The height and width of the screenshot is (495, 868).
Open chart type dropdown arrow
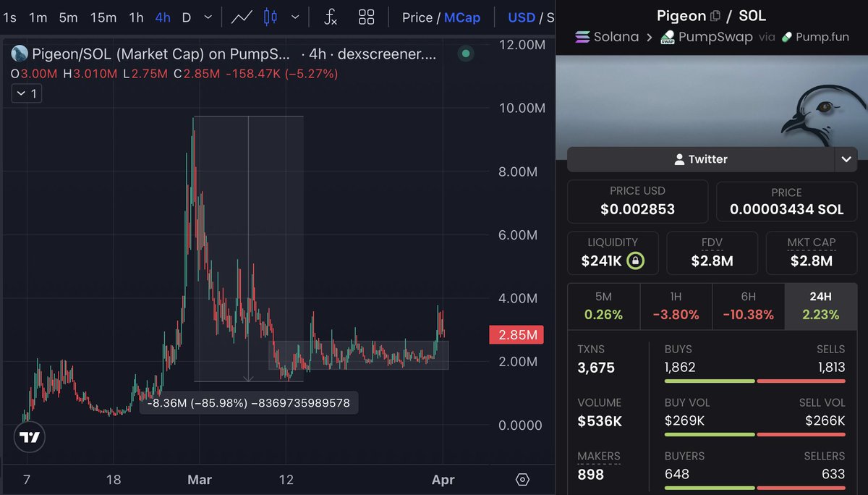294,17
